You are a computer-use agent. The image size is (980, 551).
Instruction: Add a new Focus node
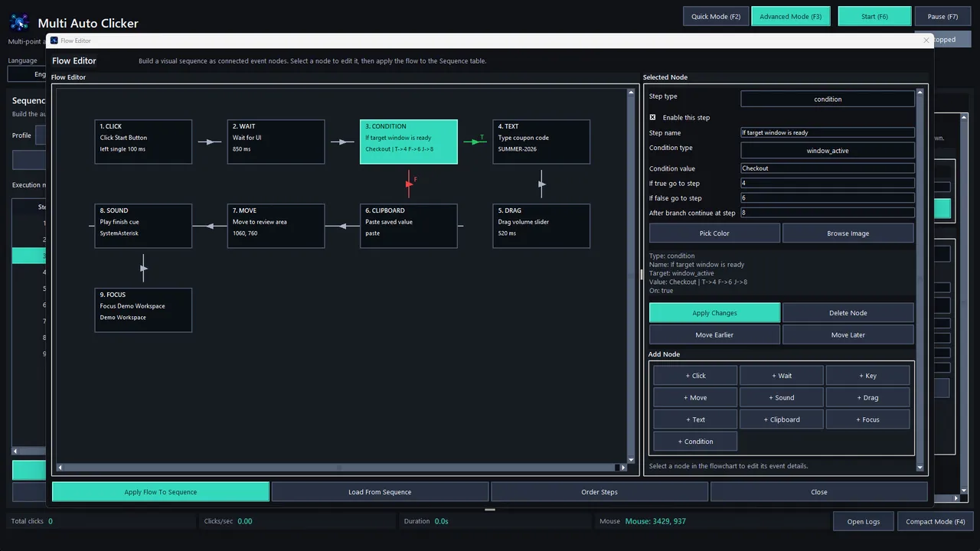coord(867,419)
